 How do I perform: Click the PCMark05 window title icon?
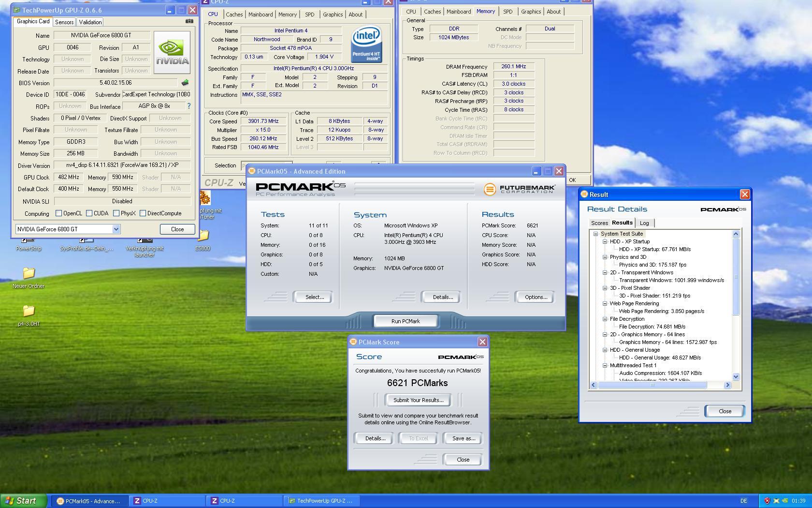(x=252, y=171)
